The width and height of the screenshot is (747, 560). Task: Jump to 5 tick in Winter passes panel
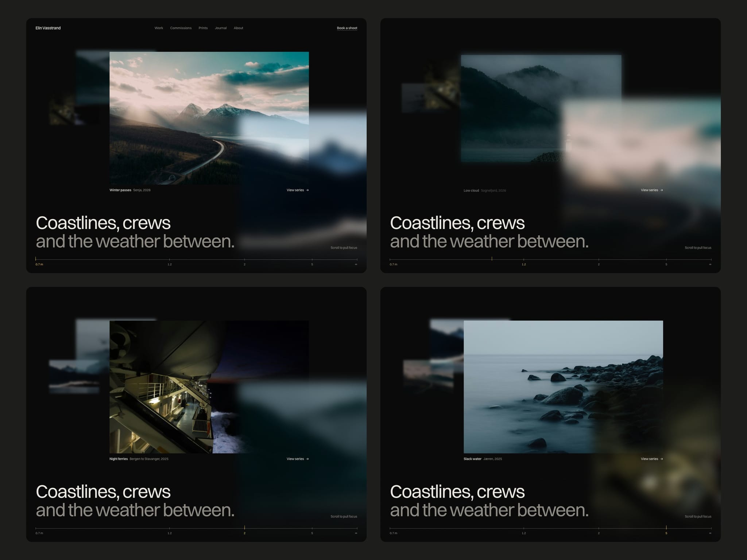coord(312,264)
